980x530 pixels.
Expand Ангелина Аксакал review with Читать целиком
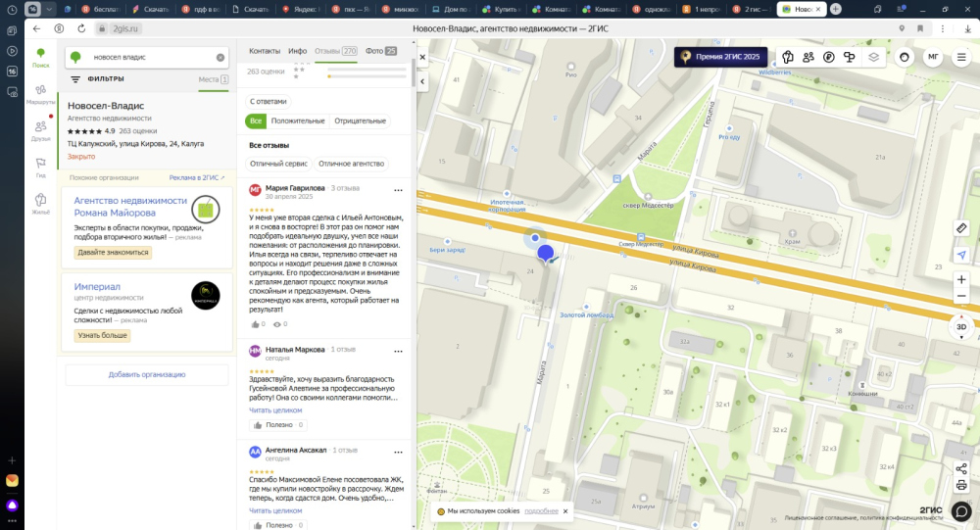pos(275,510)
